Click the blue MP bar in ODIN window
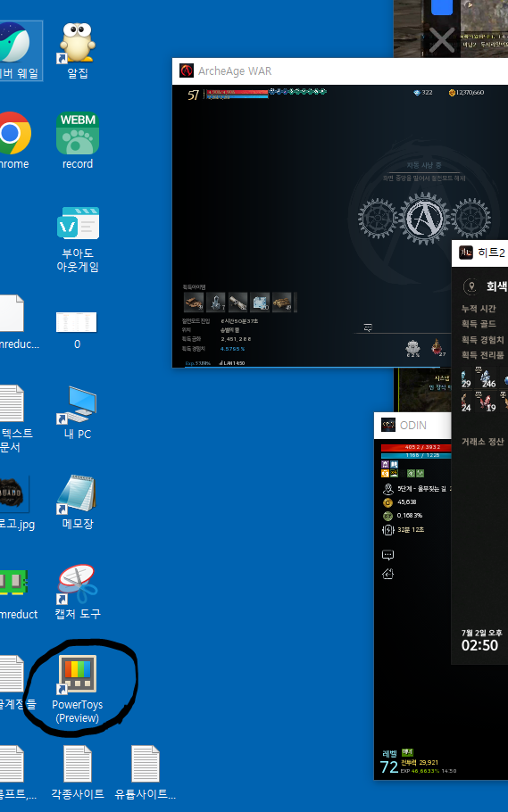Viewport: 508px width, 812px height. click(416, 455)
